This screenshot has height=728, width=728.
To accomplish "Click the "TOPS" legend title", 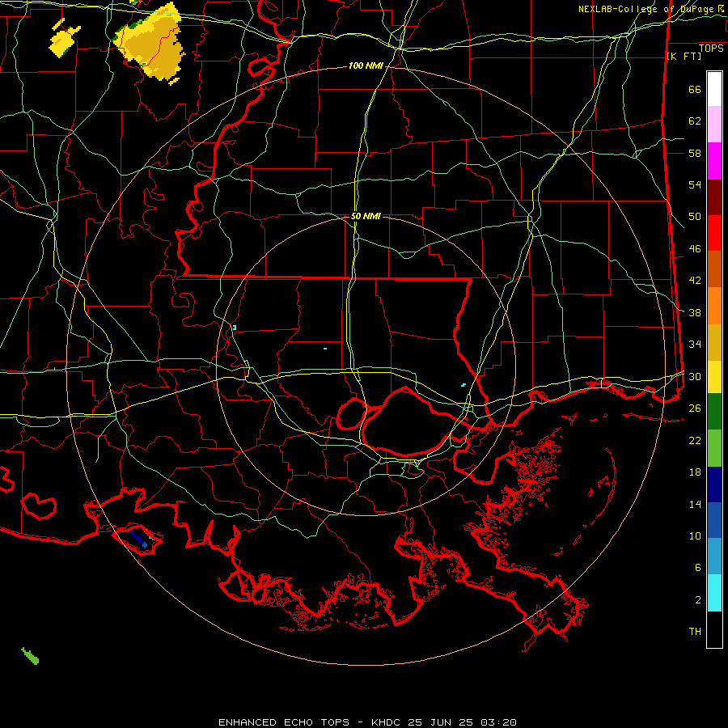I will point(711,49).
